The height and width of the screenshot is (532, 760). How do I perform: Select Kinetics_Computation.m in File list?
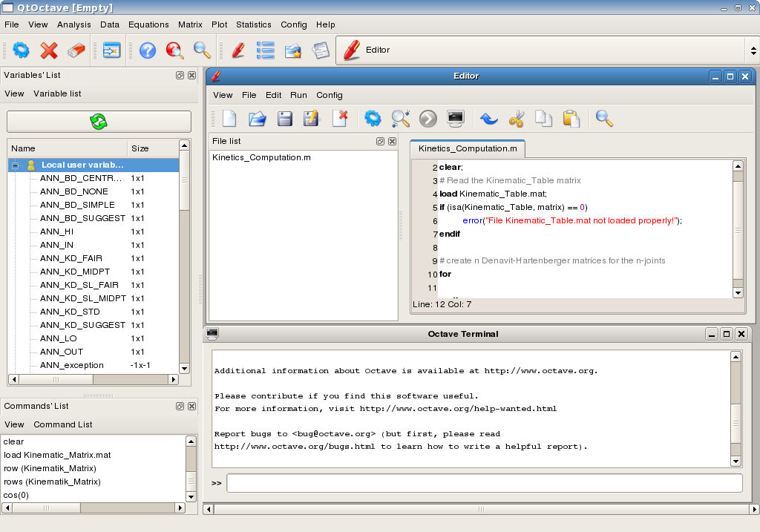(x=261, y=157)
